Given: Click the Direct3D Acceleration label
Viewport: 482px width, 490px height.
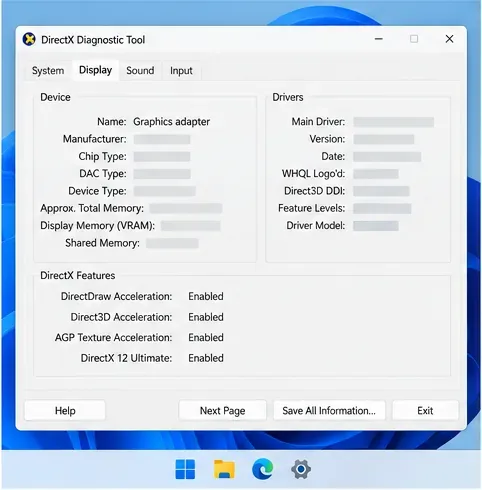Looking at the screenshot, I should [x=121, y=317].
